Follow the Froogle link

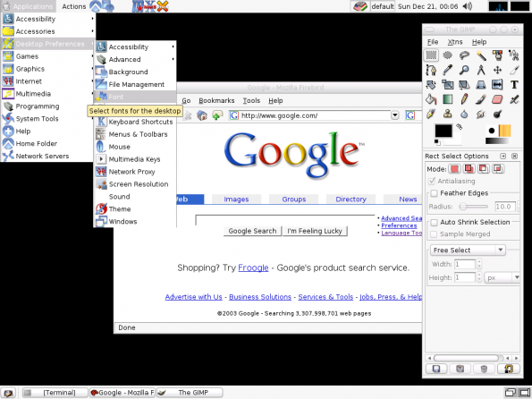tap(253, 267)
